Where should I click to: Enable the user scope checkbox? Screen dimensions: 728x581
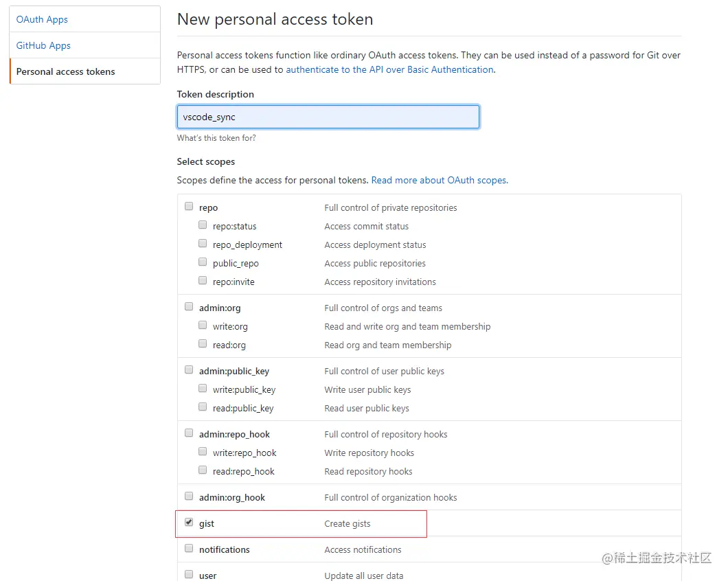coord(189,574)
